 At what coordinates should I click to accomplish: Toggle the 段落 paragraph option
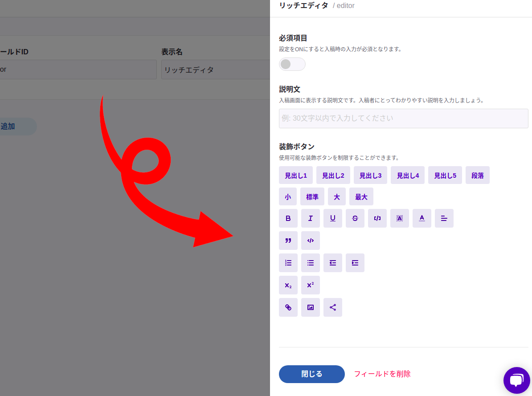[x=478, y=175]
